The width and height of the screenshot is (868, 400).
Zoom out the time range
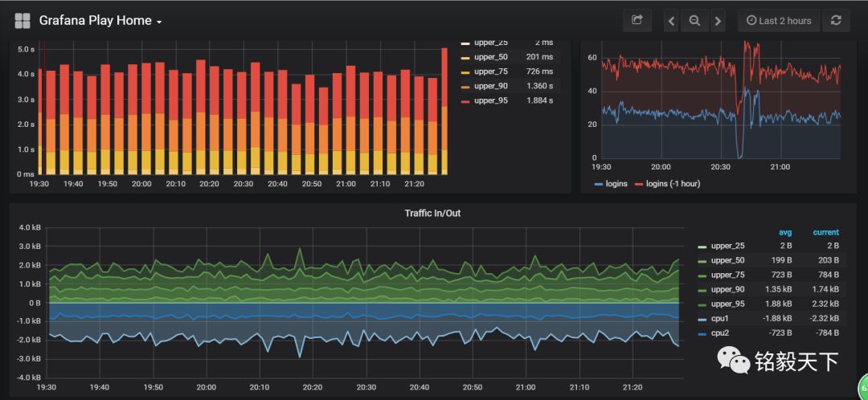694,21
